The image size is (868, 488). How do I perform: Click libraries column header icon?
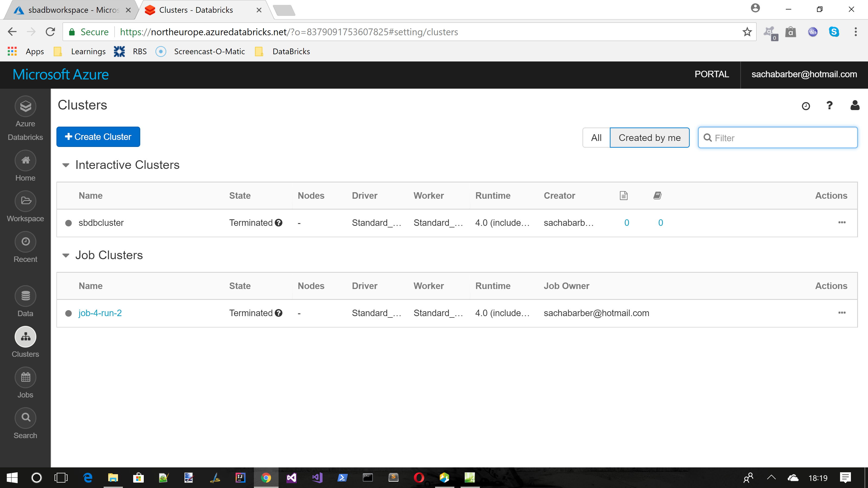point(658,196)
